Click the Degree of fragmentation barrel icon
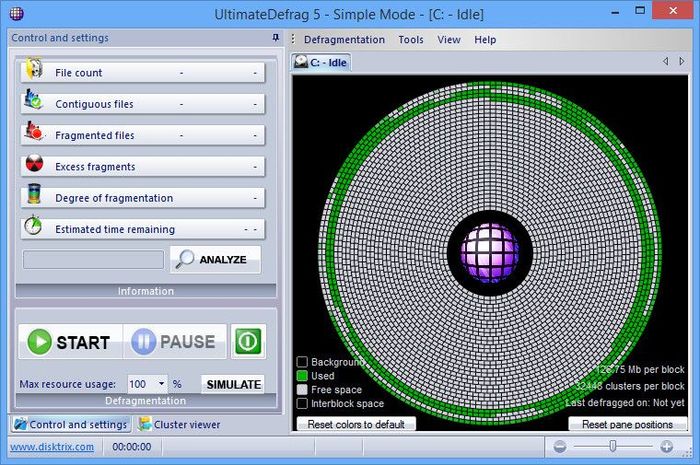The height and width of the screenshot is (465, 700). point(34,194)
